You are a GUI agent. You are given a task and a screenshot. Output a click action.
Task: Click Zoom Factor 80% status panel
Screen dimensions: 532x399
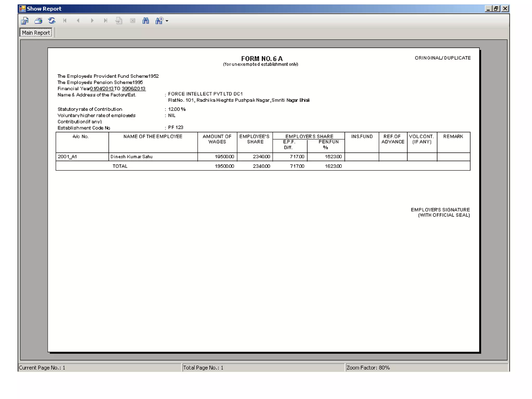click(368, 368)
